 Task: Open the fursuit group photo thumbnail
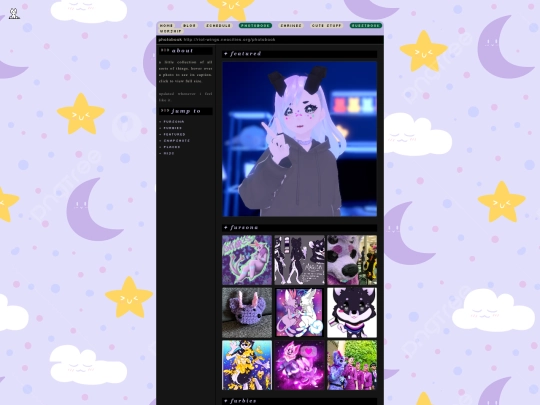tap(352, 365)
